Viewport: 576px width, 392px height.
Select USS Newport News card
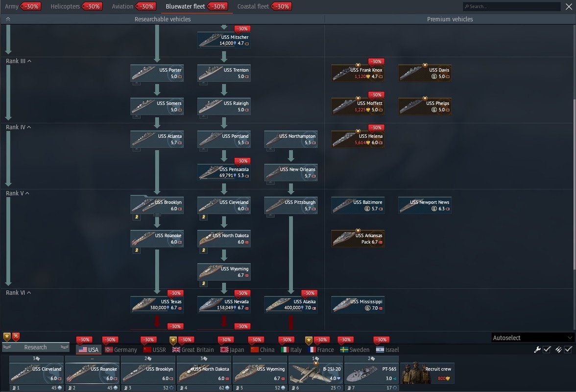425,205
